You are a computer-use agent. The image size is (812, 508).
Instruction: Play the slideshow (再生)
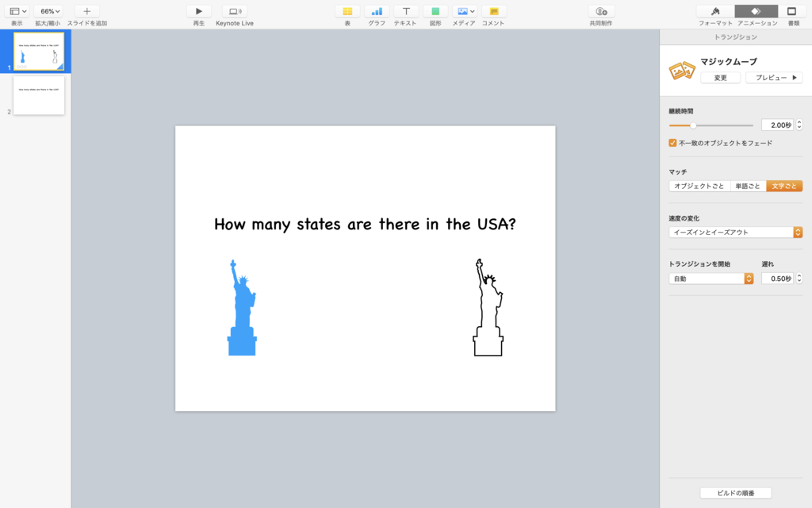coord(199,11)
